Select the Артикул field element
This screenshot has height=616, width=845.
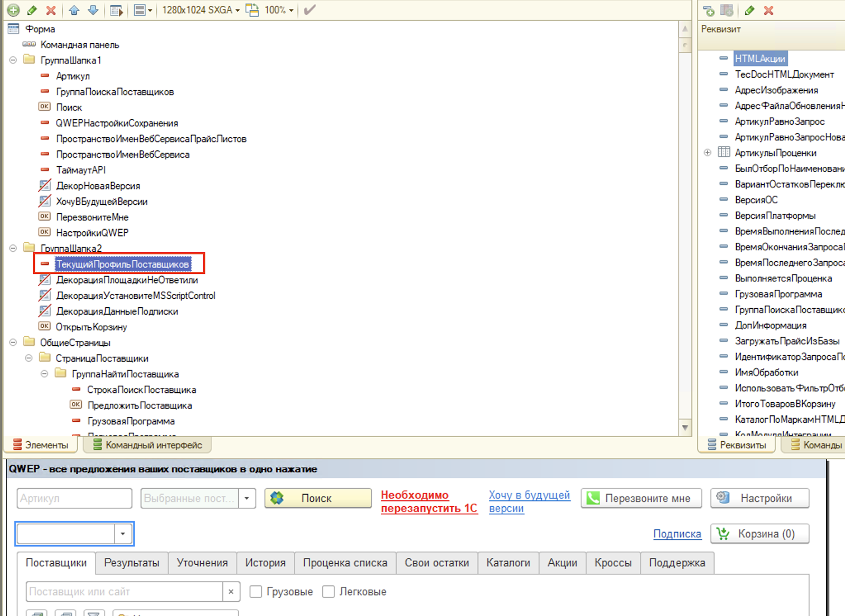pos(73,76)
